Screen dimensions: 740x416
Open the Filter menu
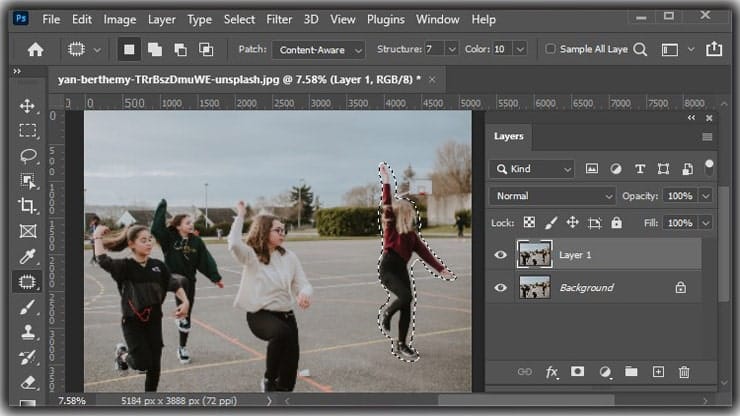pyautogui.click(x=279, y=19)
